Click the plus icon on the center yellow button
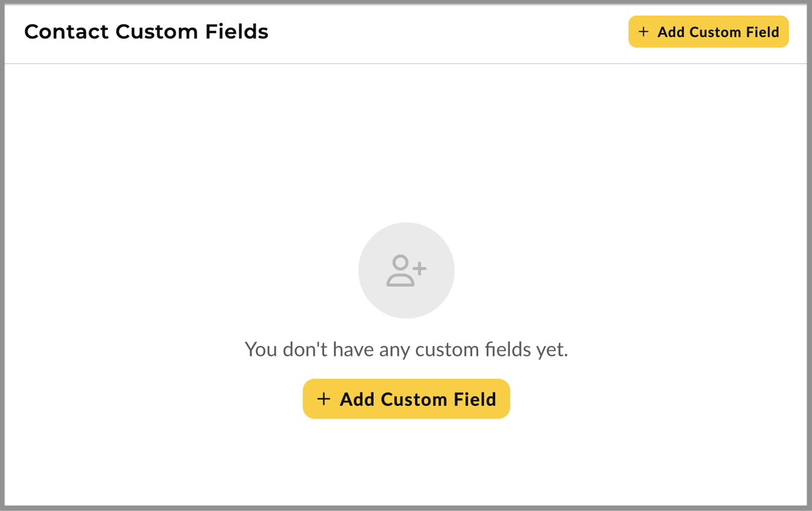The height and width of the screenshot is (511, 812). [x=324, y=399]
